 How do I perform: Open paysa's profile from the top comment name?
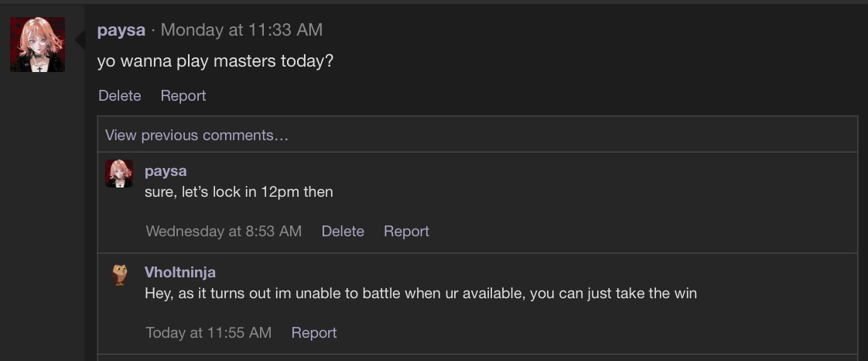coord(121,30)
